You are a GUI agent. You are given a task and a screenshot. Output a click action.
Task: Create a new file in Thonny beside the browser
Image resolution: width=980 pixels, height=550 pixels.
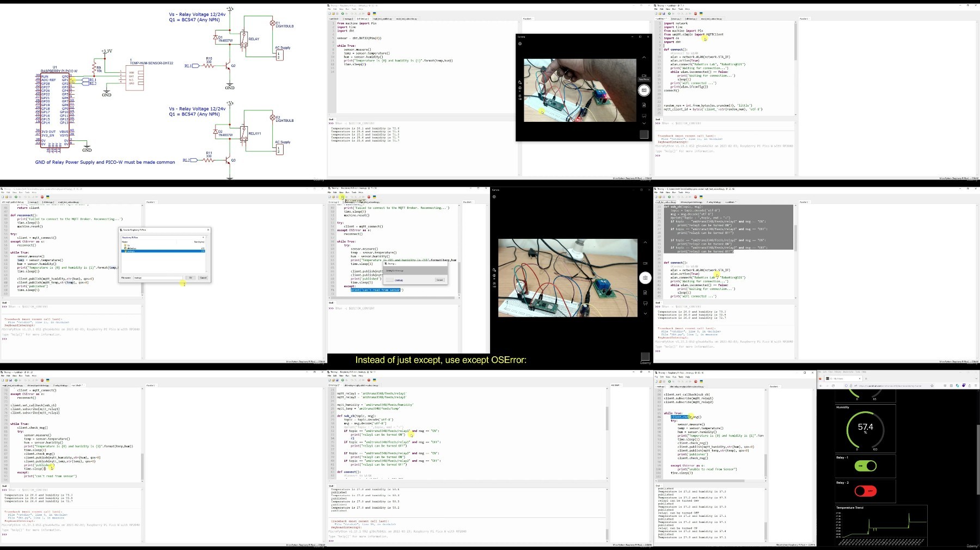click(657, 380)
